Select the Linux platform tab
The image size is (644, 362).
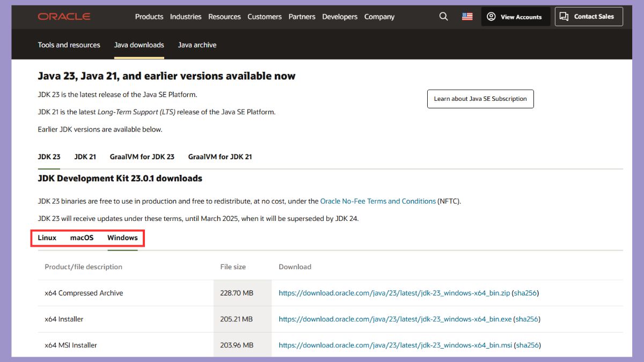[47, 238]
